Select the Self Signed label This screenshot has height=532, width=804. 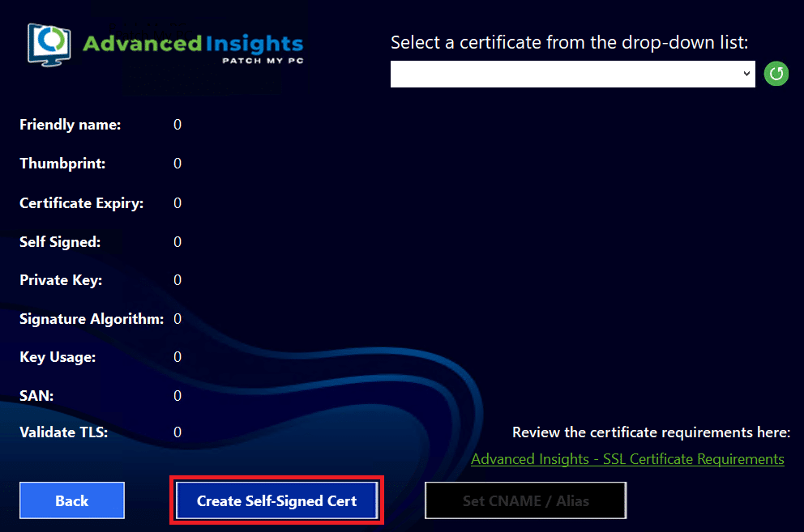pyautogui.click(x=60, y=241)
